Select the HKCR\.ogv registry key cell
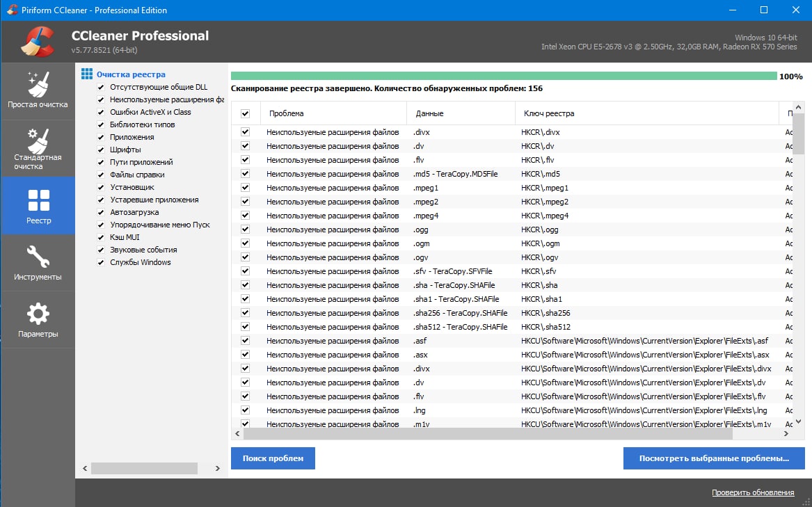Image resolution: width=812 pixels, height=507 pixels. pos(540,257)
